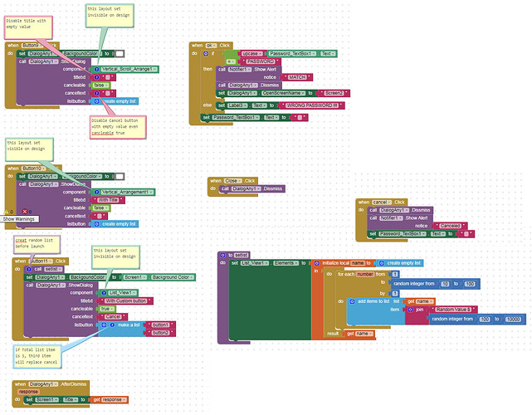
Task: Open the ok event component dropdown
Action: pos(211,46)
